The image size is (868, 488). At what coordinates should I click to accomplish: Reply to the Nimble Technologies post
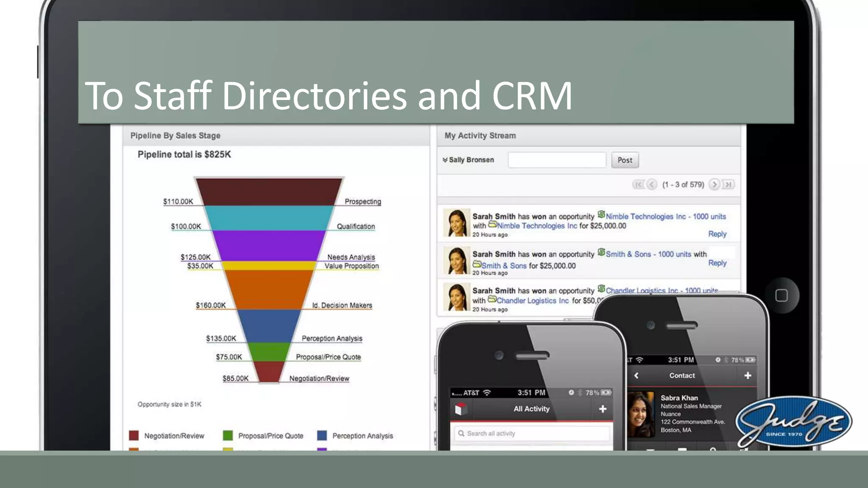717,234
